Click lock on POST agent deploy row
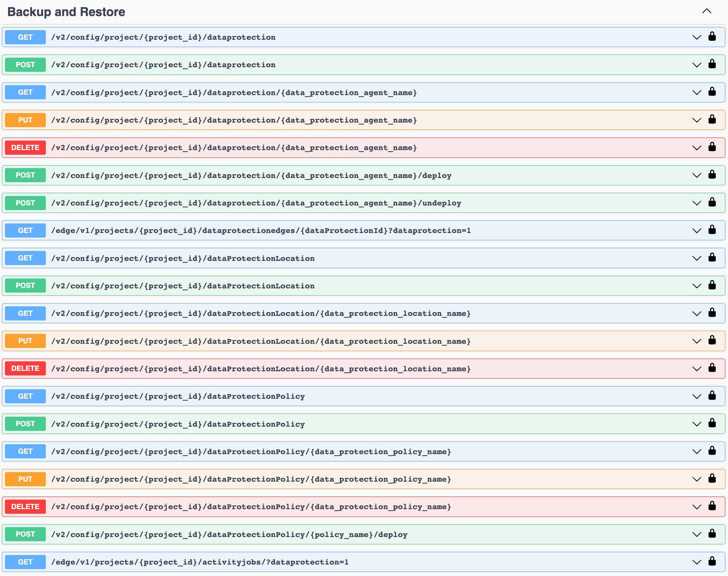 [x=712, y=175]
